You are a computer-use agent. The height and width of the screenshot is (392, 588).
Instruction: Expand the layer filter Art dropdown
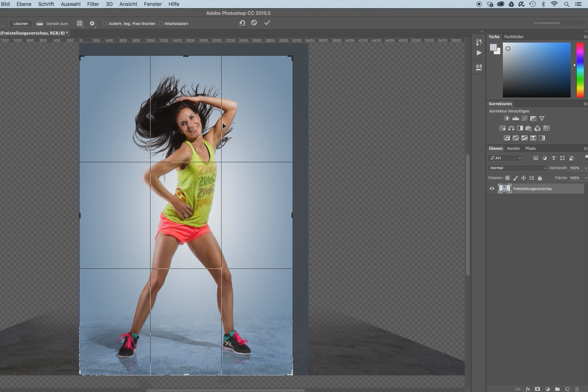point(505,158)
